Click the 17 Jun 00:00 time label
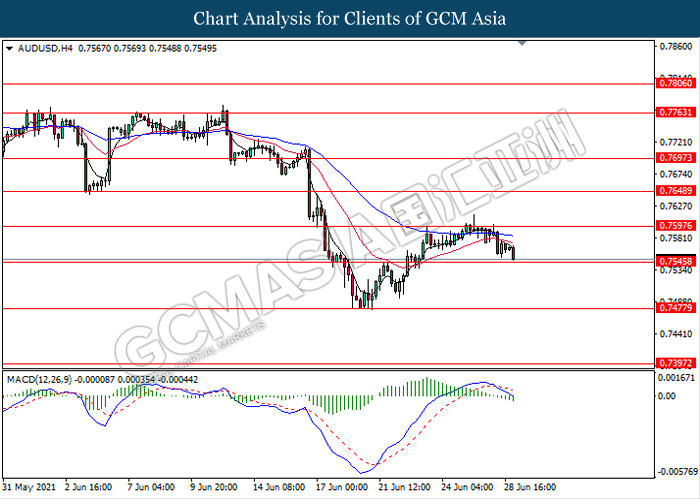 [x=342, y=487]
